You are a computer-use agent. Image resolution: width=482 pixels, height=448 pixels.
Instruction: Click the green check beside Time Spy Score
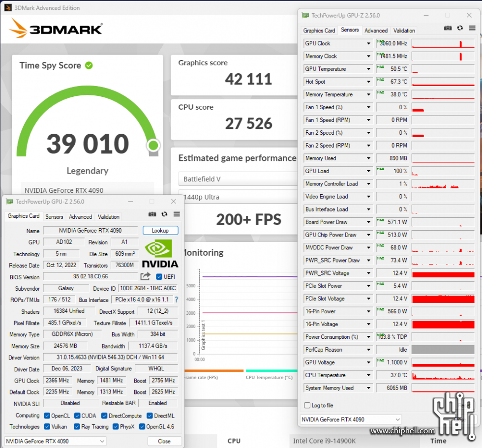tap(89, 65)
